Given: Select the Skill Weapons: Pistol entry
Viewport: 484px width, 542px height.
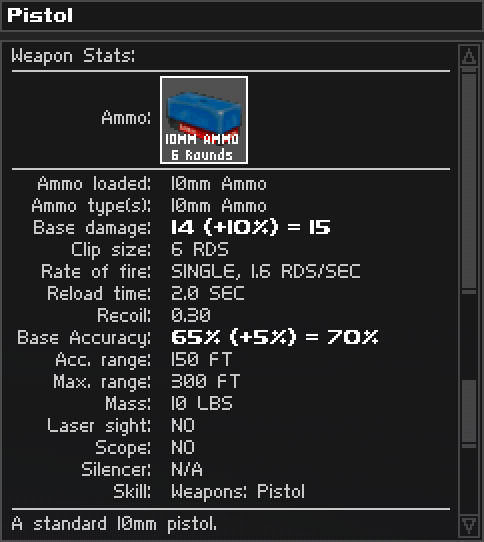Looking at the screenshot, I should 238,492.
